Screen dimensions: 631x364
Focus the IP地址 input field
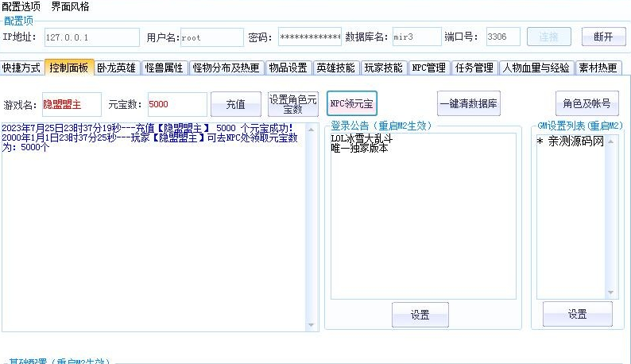90,37
